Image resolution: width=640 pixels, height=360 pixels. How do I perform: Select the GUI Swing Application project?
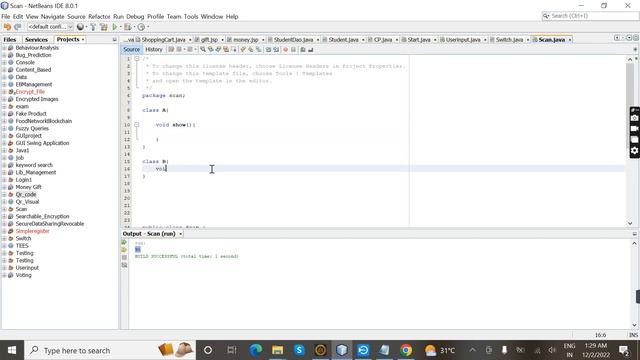(42, 143)
